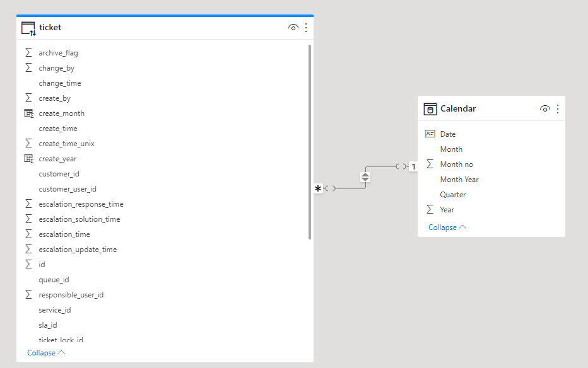588x368 pixels.
Task: Select the Year field in Calendar
Action: coord(447,210)
